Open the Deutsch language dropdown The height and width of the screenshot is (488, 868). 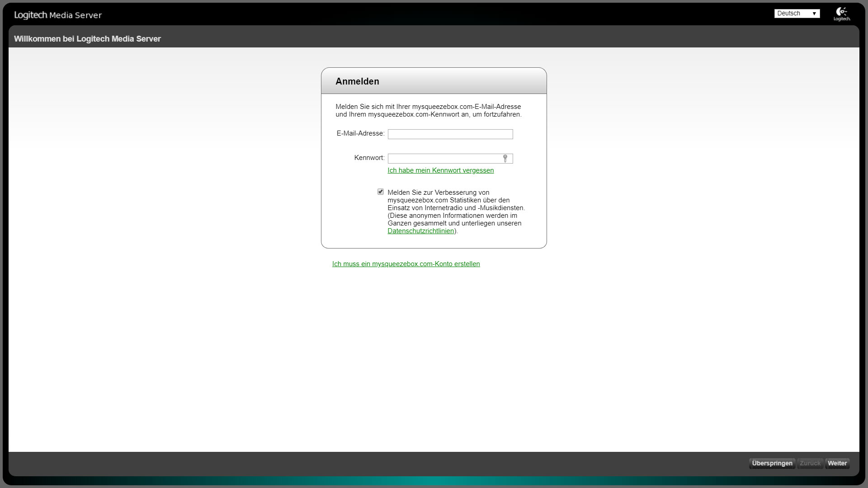tap(797, 14)
